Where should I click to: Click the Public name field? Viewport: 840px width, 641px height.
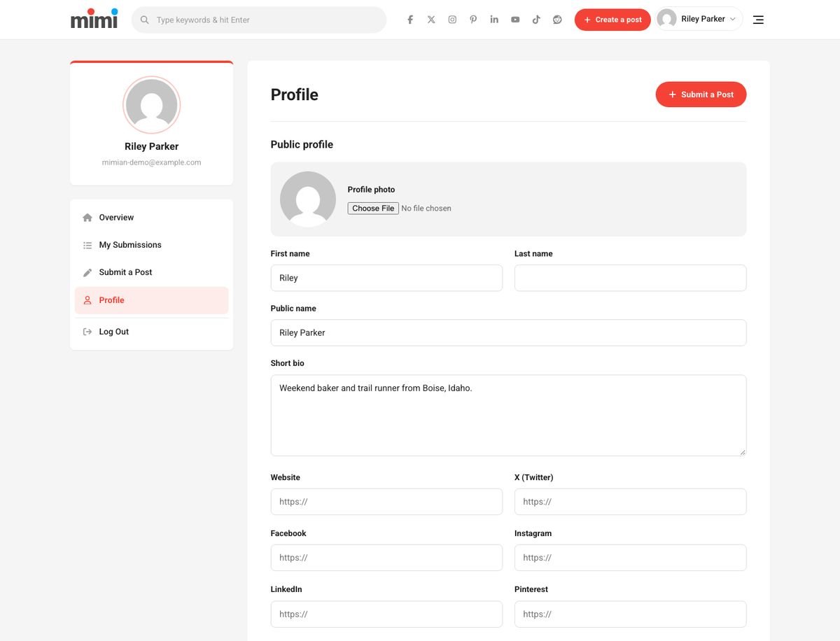tap(508, 332)
